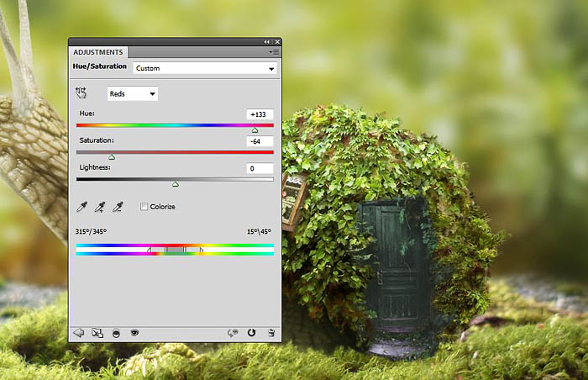Open the Hue/Saturation preset dropdown showing Custom

[x=205, y=68]
